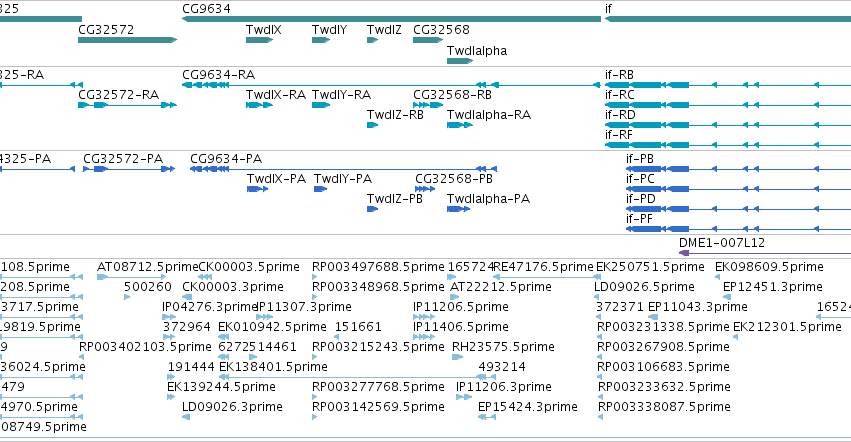The width and height of the screenshot is (851, 442).
Task: Click the Twdlalpha-RA transcript
Action: [x=460, y=125]
